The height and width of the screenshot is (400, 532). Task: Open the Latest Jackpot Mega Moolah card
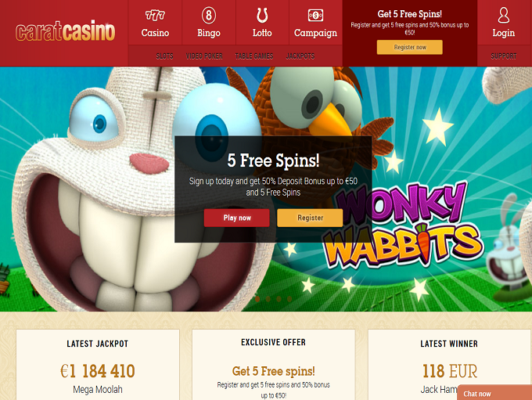98,364
